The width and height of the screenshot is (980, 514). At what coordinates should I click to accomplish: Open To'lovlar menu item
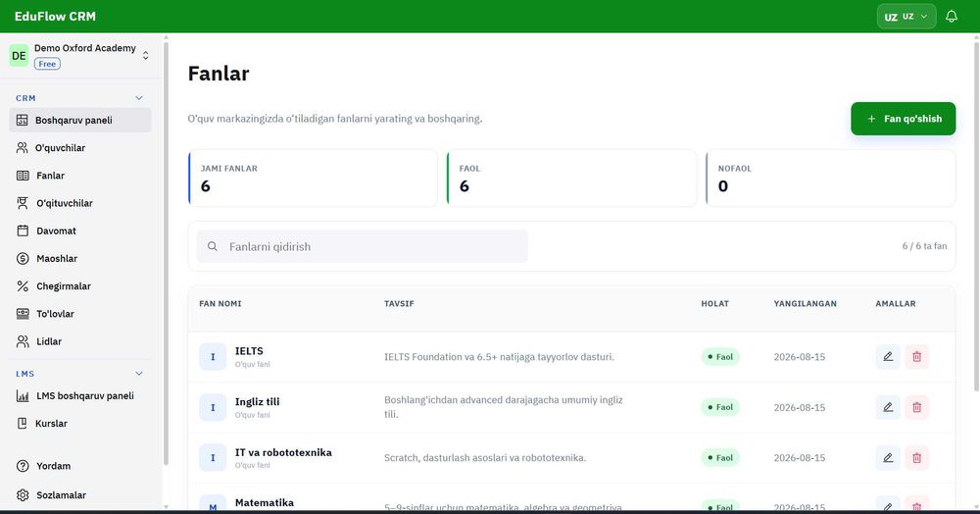tap(80, 314)
